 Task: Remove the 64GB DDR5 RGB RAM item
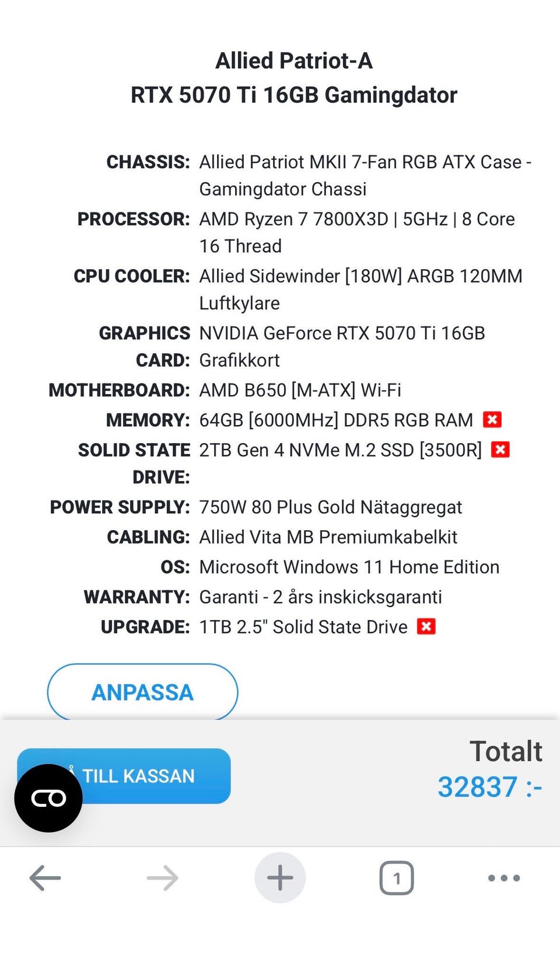(492, 420)
